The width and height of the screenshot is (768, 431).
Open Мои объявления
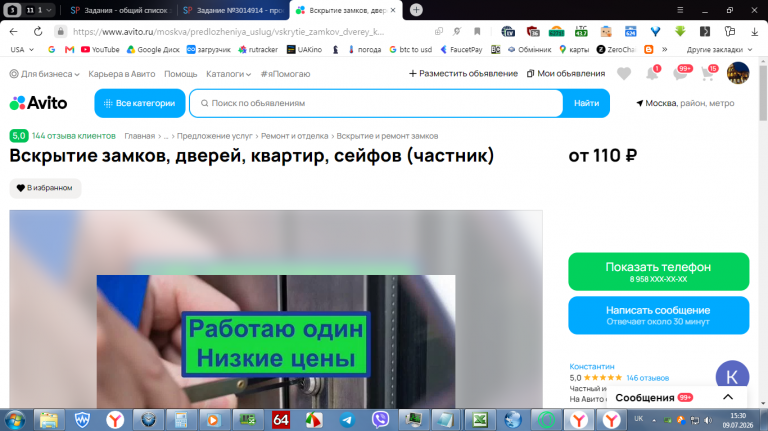[566, 73]
